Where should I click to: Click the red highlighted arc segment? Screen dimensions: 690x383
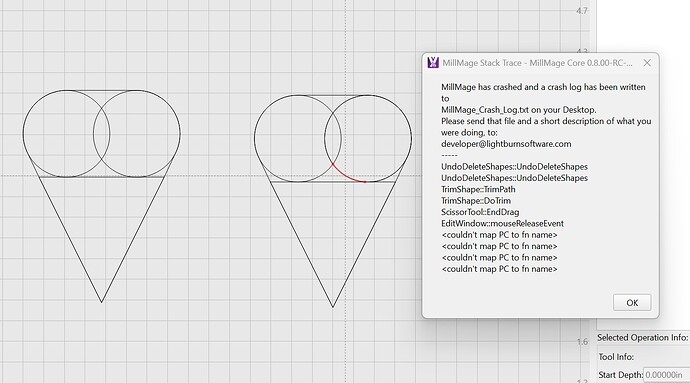[x=345, y=175]
